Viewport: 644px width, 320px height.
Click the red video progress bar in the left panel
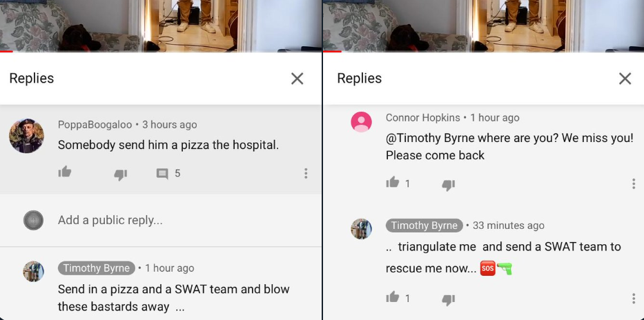7,51
